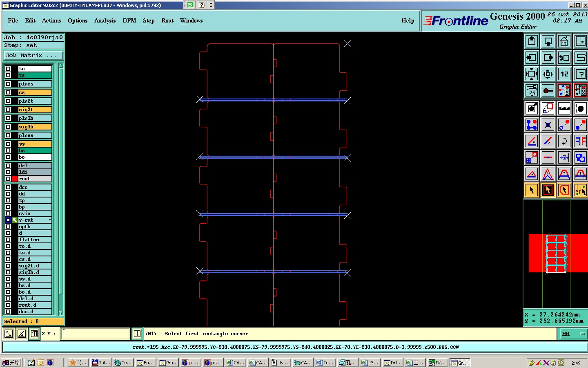Click red color swatch on rout layer

[15, 179]
